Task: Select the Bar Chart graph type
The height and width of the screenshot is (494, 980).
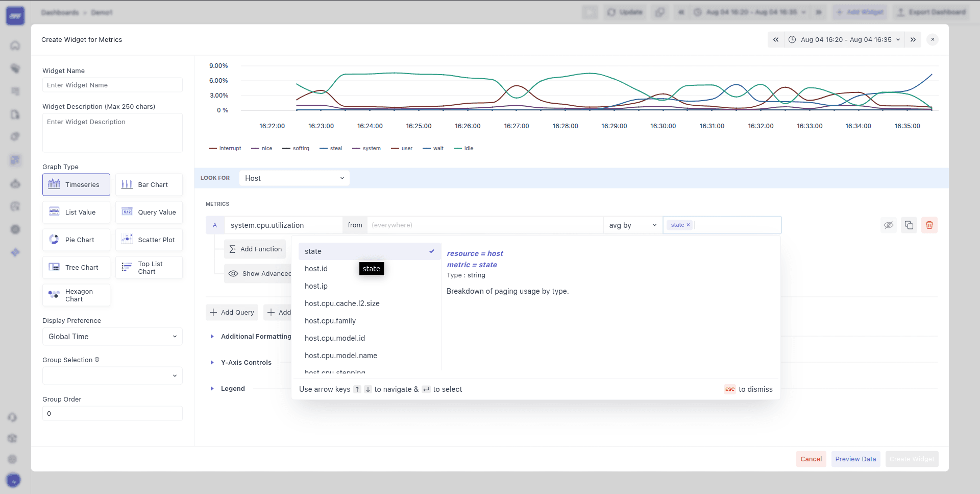Action: 149,184
